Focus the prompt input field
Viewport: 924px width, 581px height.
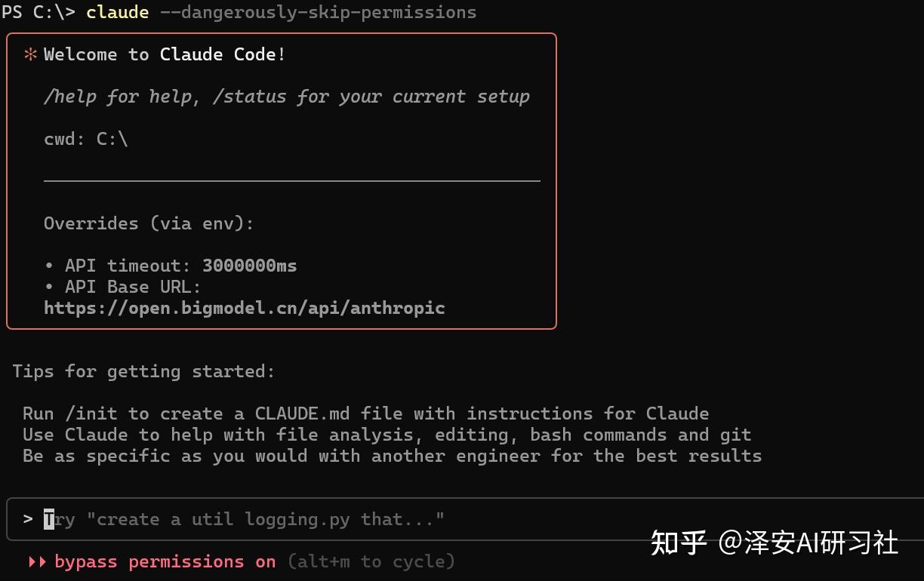pyautogui.click(x=453, y=519)
